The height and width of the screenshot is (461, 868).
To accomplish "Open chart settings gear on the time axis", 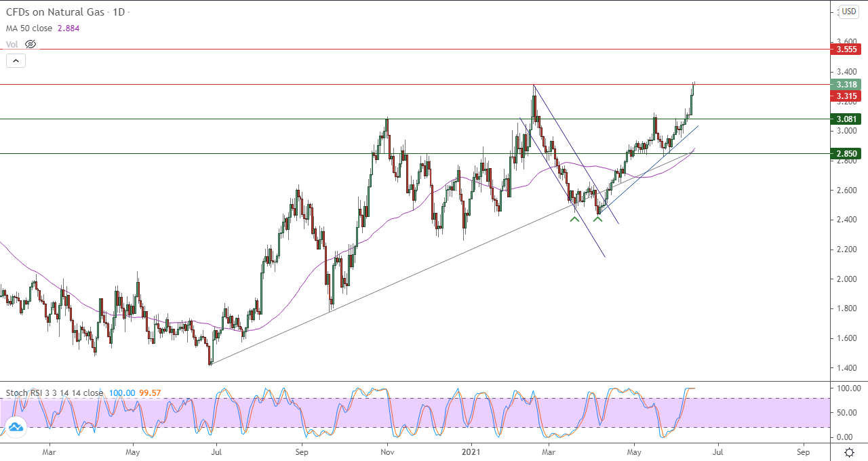I will 849,452.
